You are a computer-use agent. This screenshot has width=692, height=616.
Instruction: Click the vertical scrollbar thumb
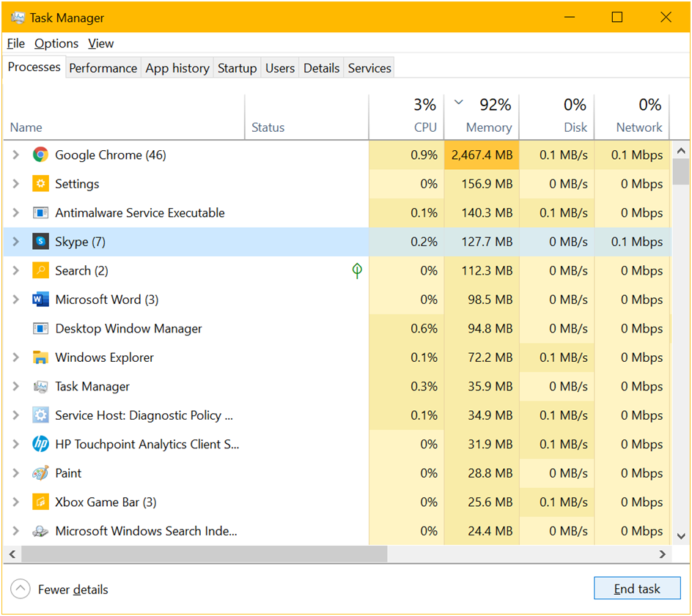[681, 171]
